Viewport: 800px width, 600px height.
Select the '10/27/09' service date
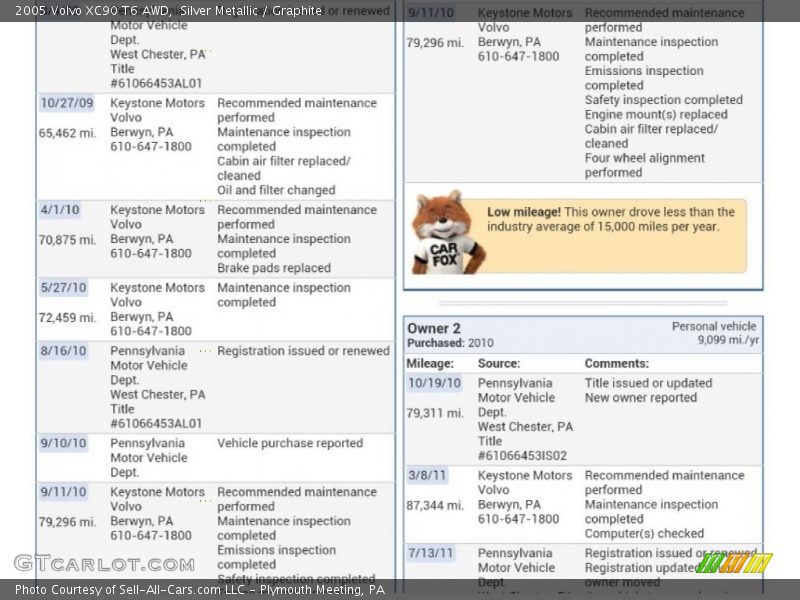click(67, 103)
